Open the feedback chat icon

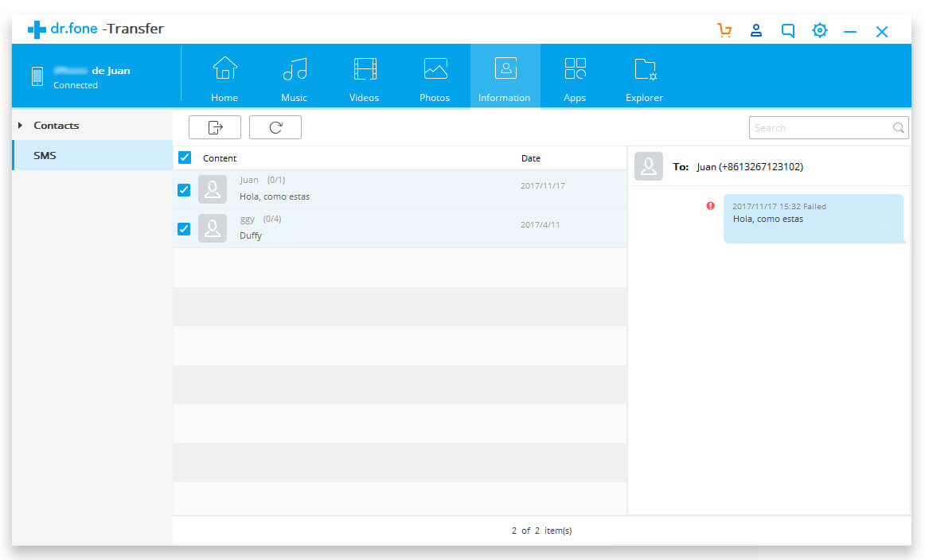coord(787,31)
